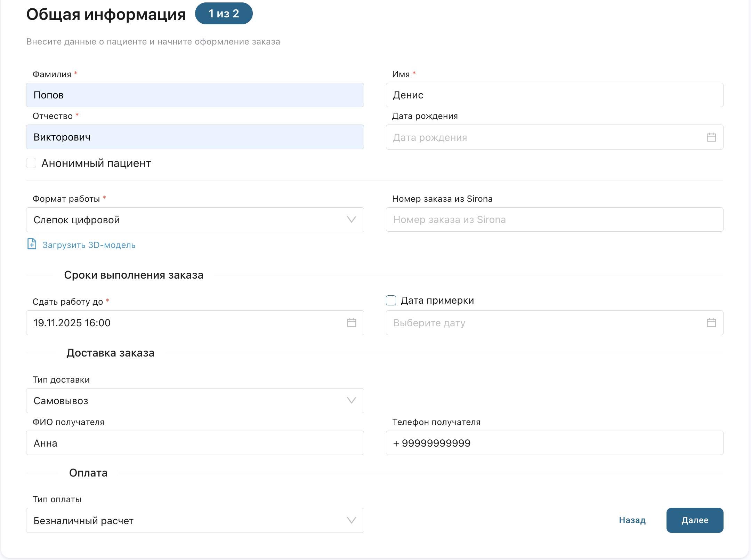Click Телефон получателя input field
751x560 pixels.
[554, 443]
